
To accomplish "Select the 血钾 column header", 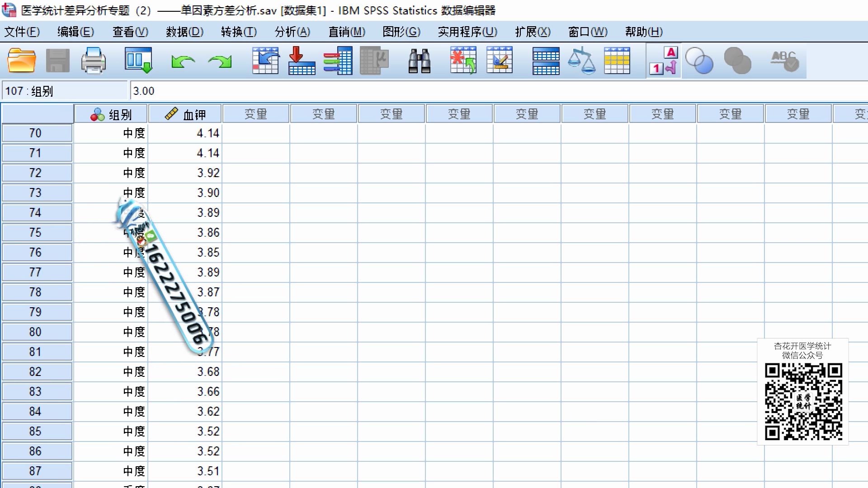I will point(185,114).
